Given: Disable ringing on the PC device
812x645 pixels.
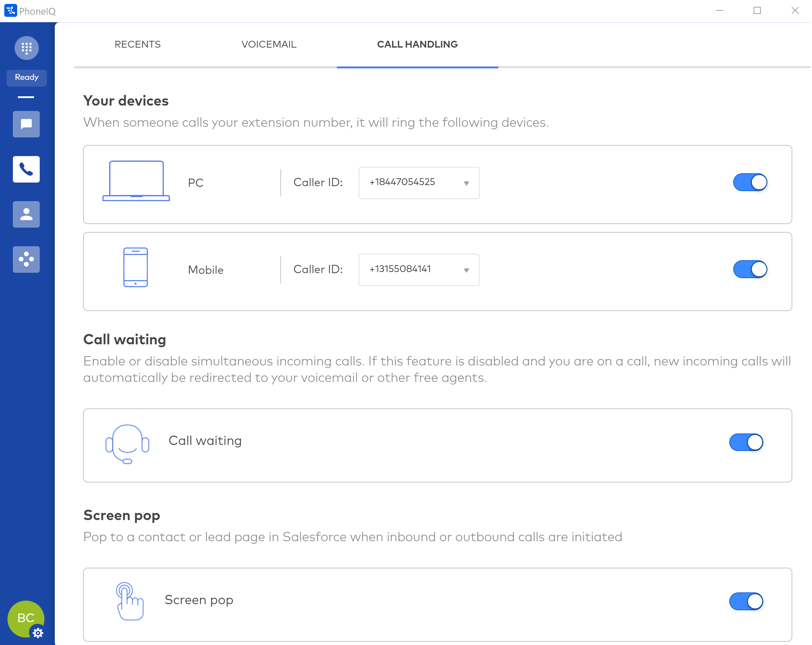Looking at the screenshot, I should click(x=750, y=183).
